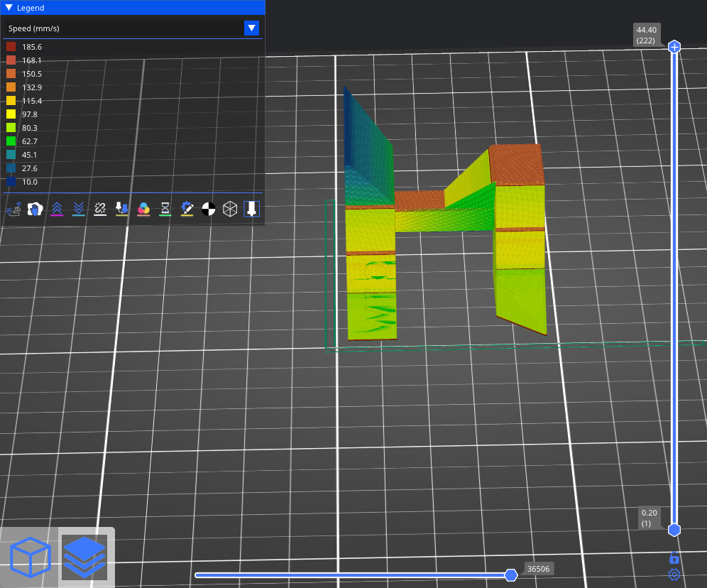Toggle retractions double up-arrow icon
This screenshot has height=588, width=707.
point(57,209)
